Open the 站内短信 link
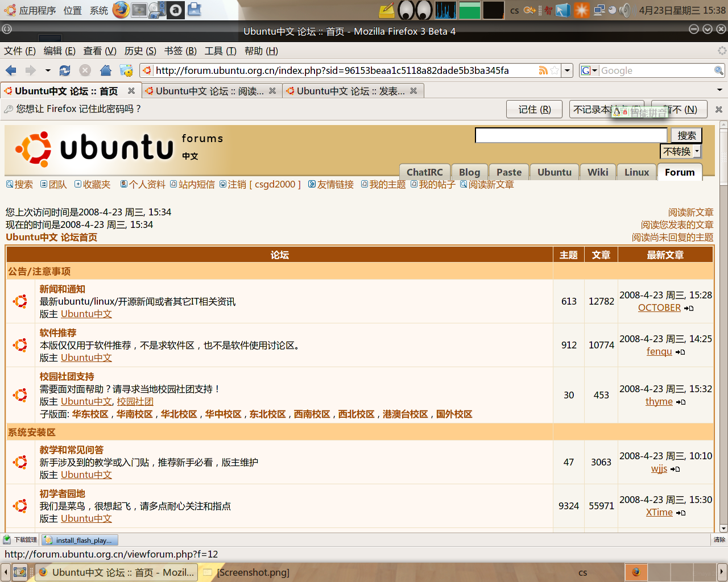Viewport: 728px width, 582px height. click(197, 184)
